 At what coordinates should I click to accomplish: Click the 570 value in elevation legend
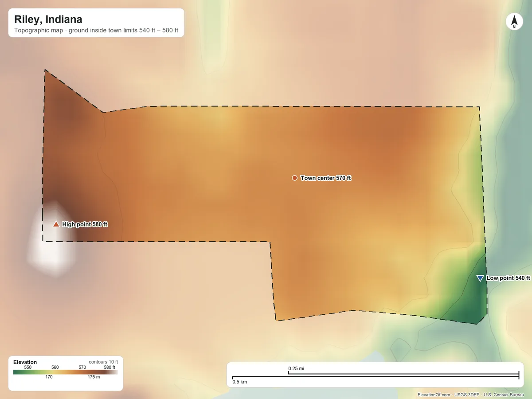point(82,367)
